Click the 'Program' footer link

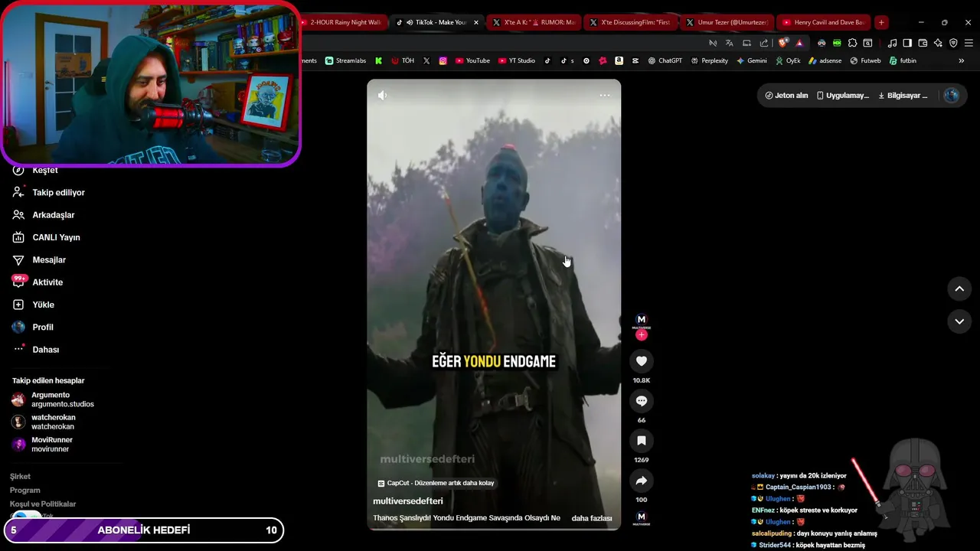point(25,491)
